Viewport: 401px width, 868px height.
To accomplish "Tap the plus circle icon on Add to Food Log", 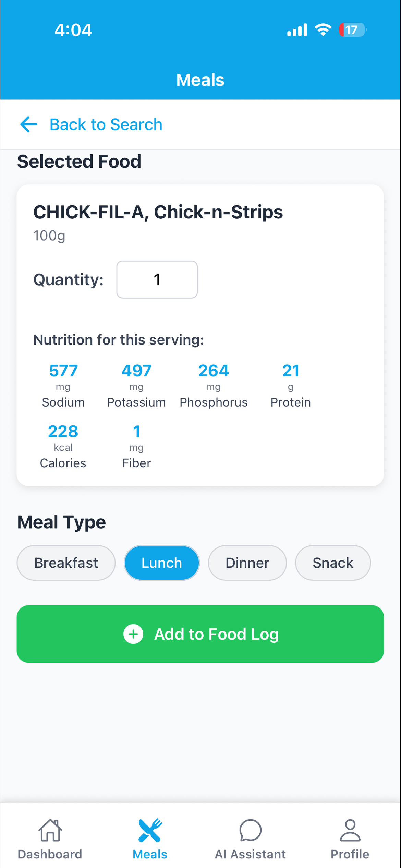I will [x=133, y=634].
